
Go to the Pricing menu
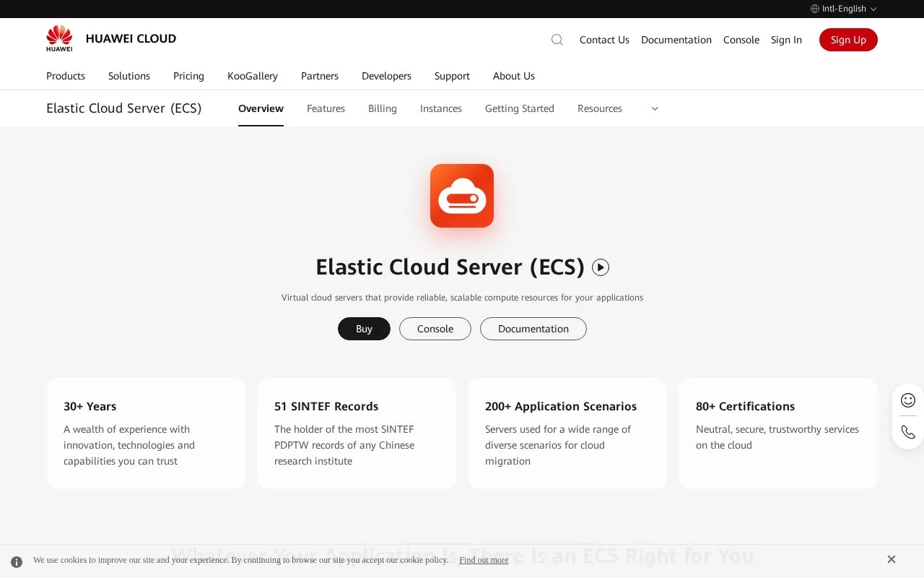(188, 76)
